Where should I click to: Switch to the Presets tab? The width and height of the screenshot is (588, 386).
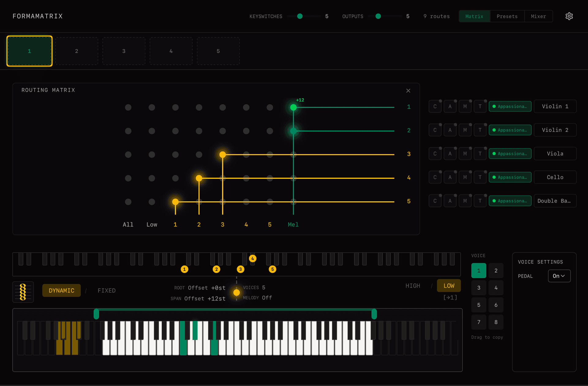point(507,16)
